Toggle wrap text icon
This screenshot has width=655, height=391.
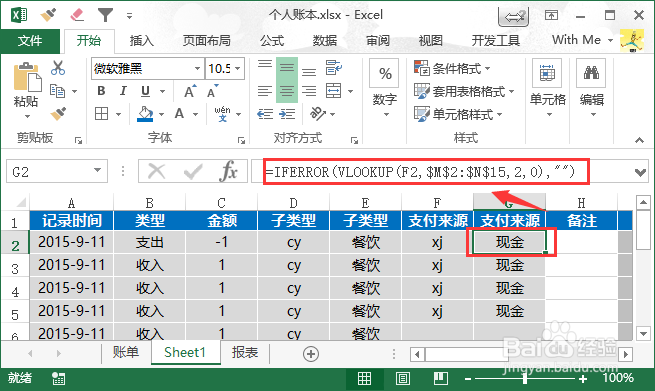point(334,68)
